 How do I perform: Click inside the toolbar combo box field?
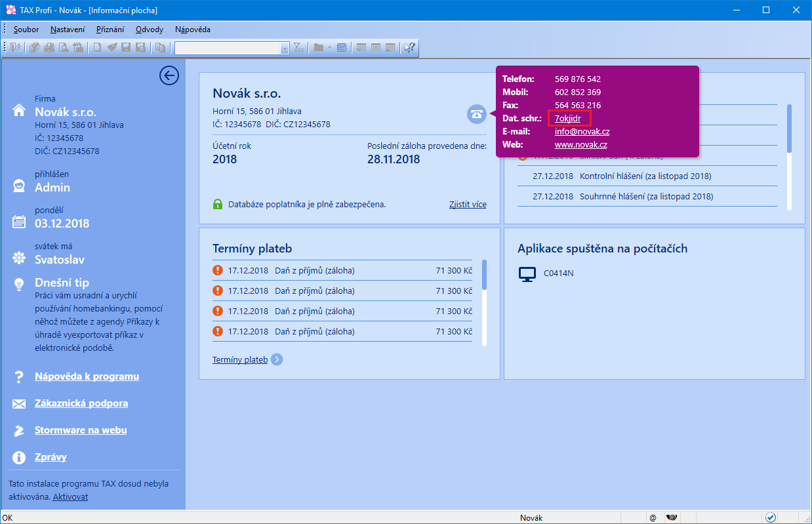point(228,48)
